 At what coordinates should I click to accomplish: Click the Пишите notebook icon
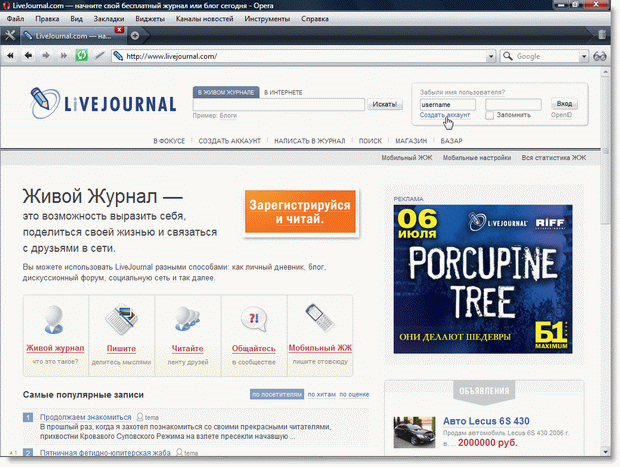point(121,320)
